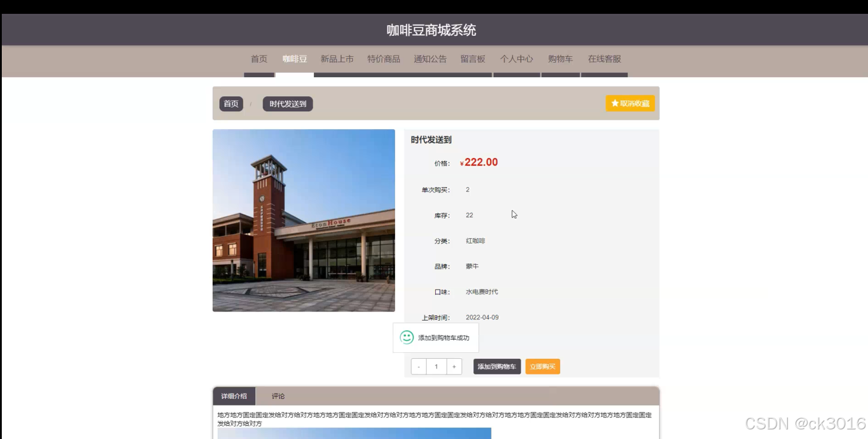Open the 首页 navigation menu item
This screenshot has width=868, height=439.
click(259, 59)
